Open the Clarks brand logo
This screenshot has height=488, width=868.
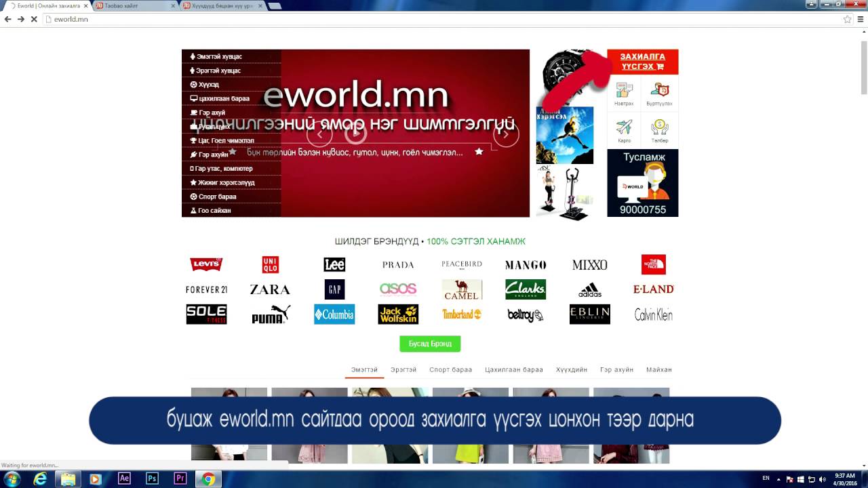coord(526,289)
